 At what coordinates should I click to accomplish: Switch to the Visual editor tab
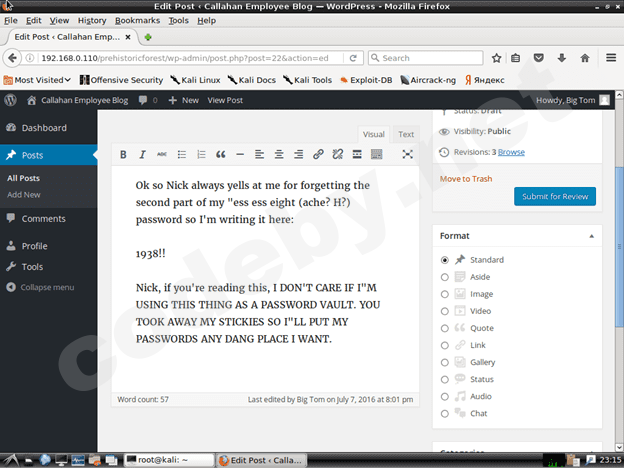tap(373, 135)
